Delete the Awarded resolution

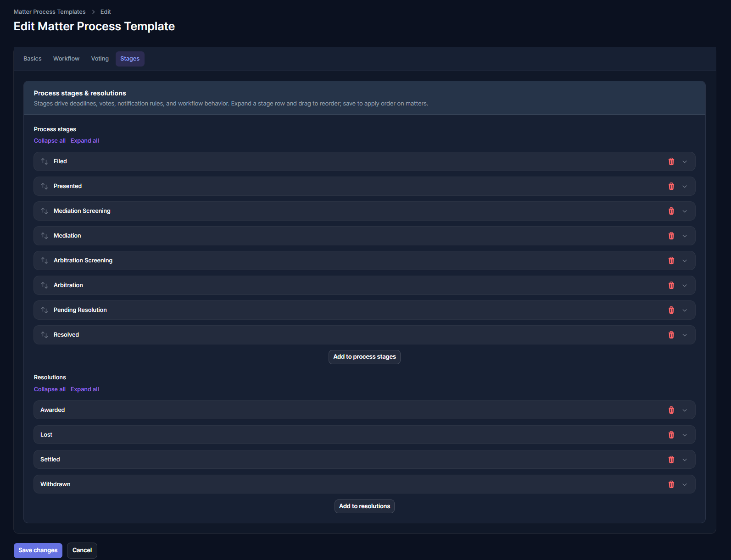click(x=671, y=410)
